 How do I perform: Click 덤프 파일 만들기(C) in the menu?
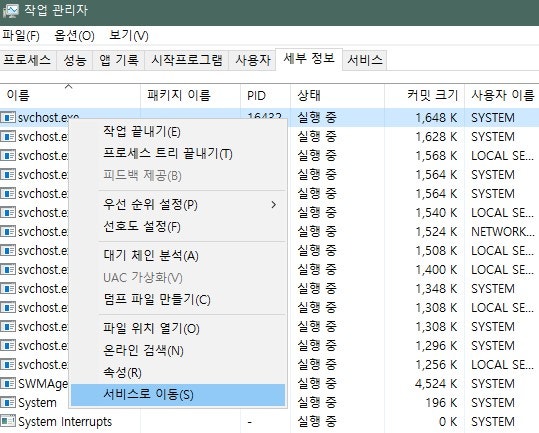click(178, 299)
